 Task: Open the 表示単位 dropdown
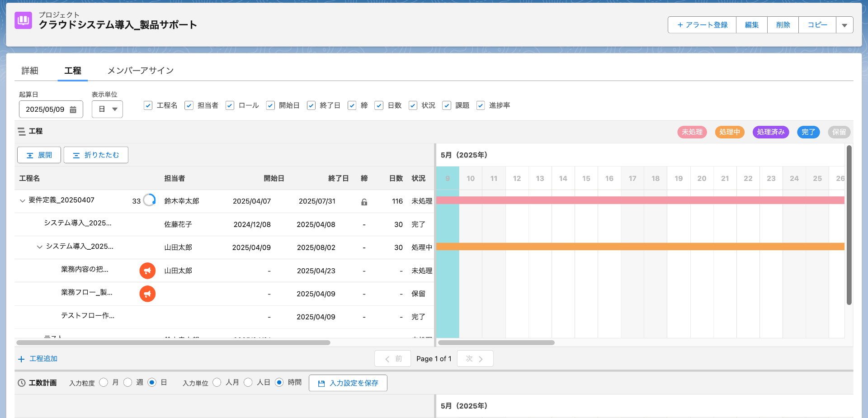pos(107,109)
